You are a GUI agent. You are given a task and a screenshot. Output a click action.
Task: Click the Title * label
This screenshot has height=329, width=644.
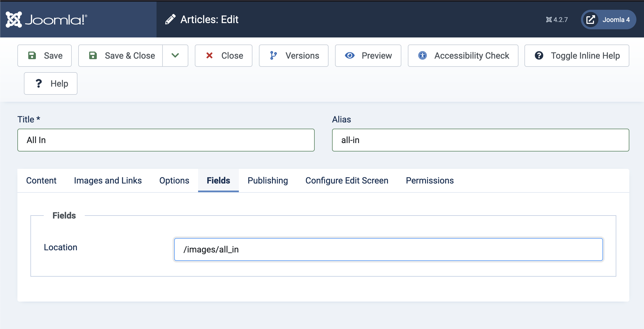[x=29, y=119]
